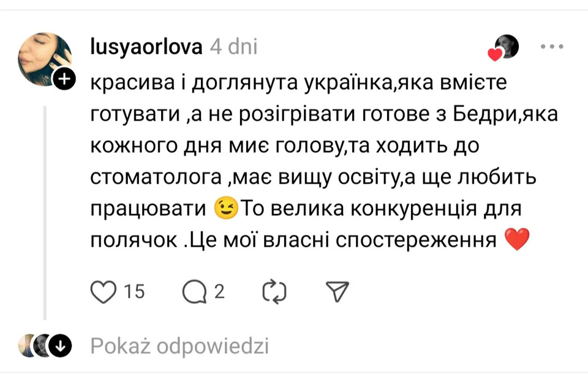Open the post by clicking its Ukrainian text
This screenshot has width=588, height=375.
306,145
